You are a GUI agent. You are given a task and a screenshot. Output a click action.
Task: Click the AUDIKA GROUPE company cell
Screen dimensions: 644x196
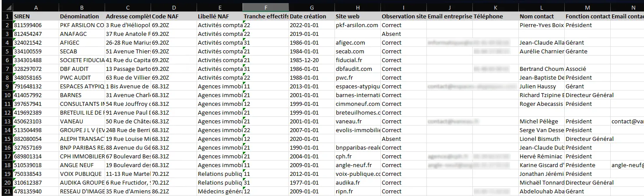(x=82, y=182)
